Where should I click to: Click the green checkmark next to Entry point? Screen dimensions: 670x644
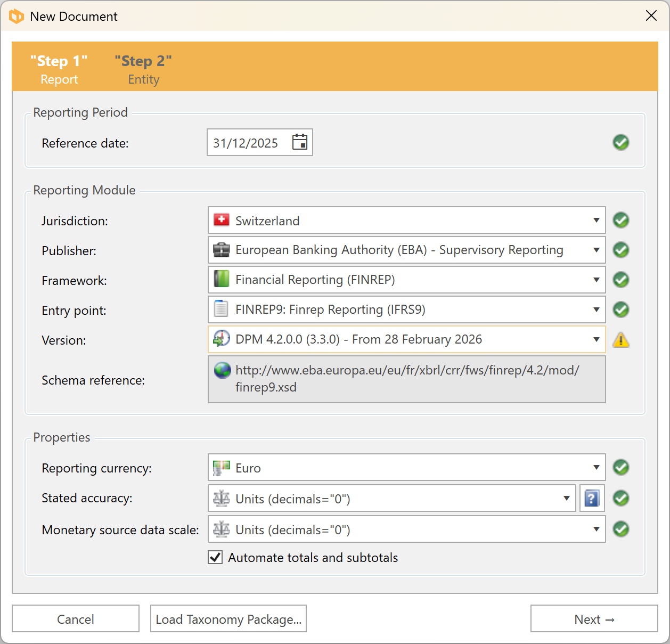621,309
